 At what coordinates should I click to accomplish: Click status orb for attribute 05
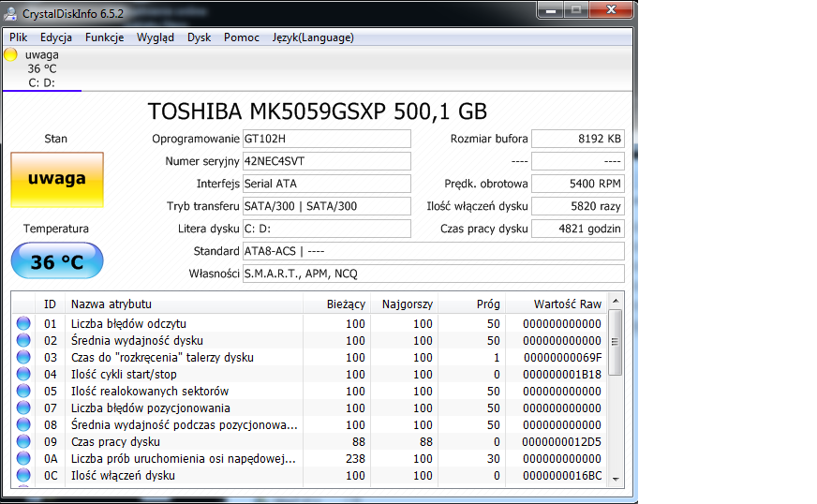23,391
